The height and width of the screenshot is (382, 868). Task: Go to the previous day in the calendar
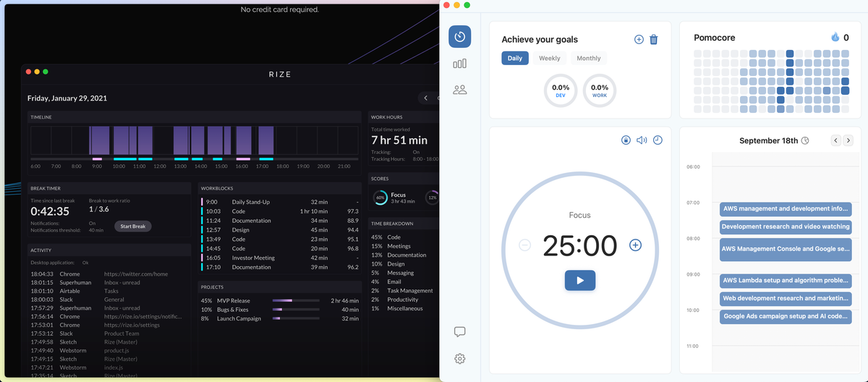click(x=835, y=140)
